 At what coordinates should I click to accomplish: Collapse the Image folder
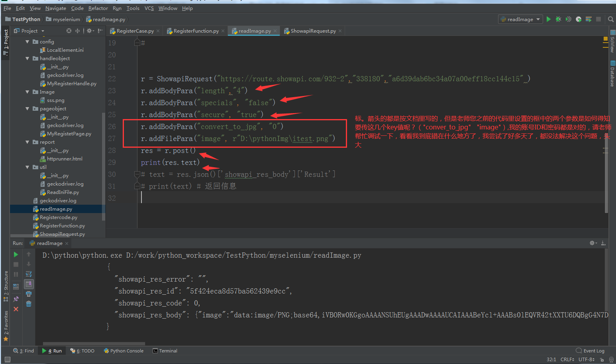point(27,92)
